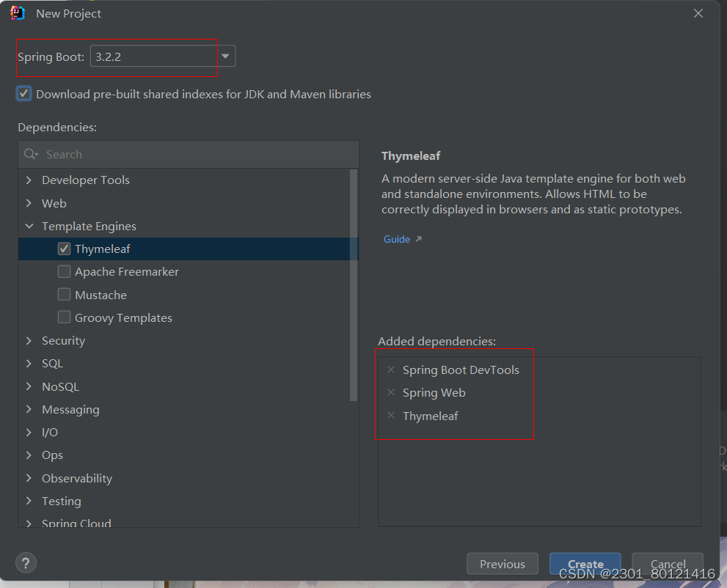Image resolution: width=727 pixels, height=588 pixels.
Task: Select Spring Boot DevTools in added list
Action: pos(461,370)
